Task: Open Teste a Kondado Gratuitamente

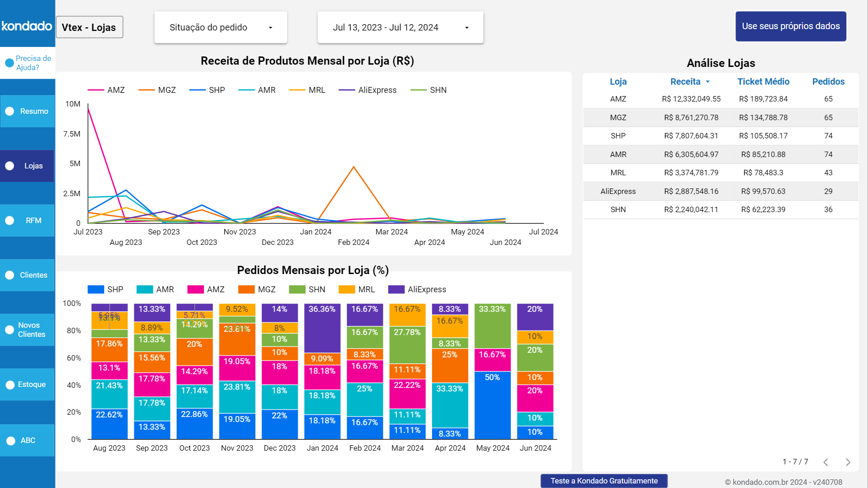Action: tap(604, 480)
